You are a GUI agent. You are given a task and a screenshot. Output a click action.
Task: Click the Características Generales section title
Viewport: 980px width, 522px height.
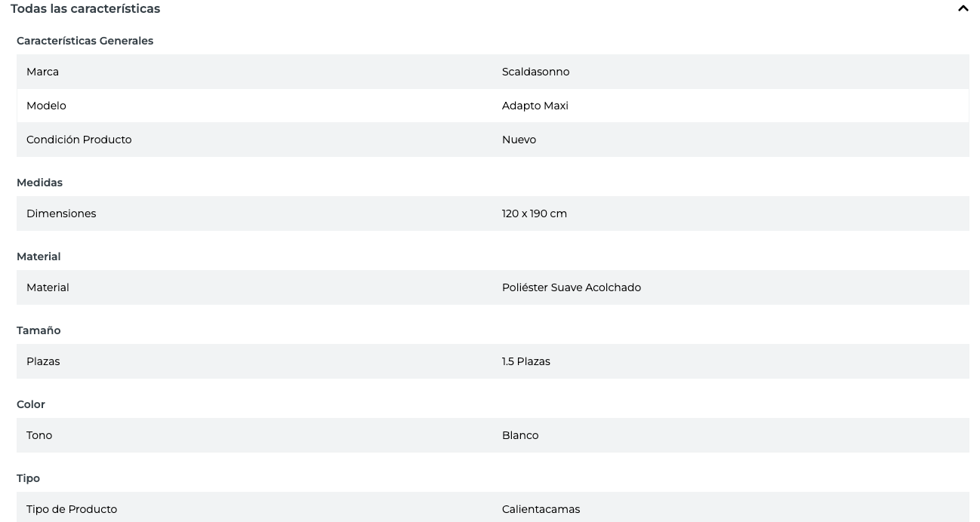point(85,41)
